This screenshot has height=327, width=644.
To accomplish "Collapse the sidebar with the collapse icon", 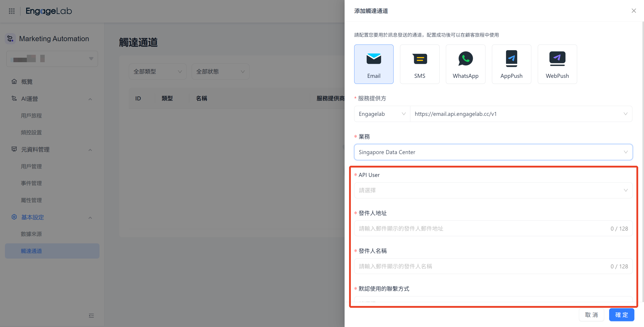I will point(91,316).
